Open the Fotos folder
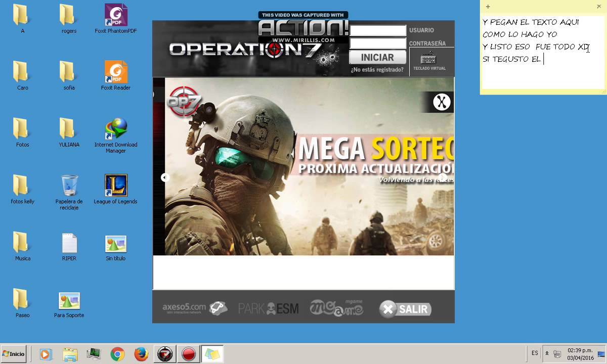Viewport: 607px width, 364px height. (x=22, y=132)
